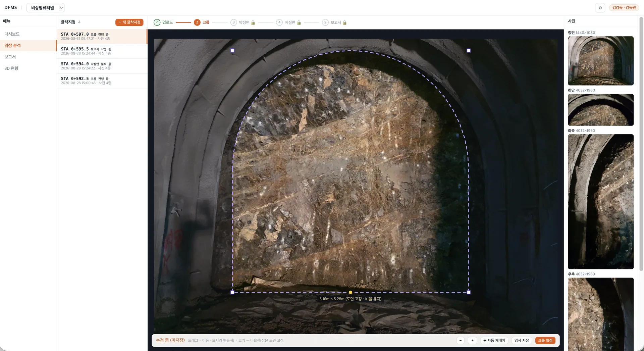Click the 새 굴착지점 button

(129, 22)
